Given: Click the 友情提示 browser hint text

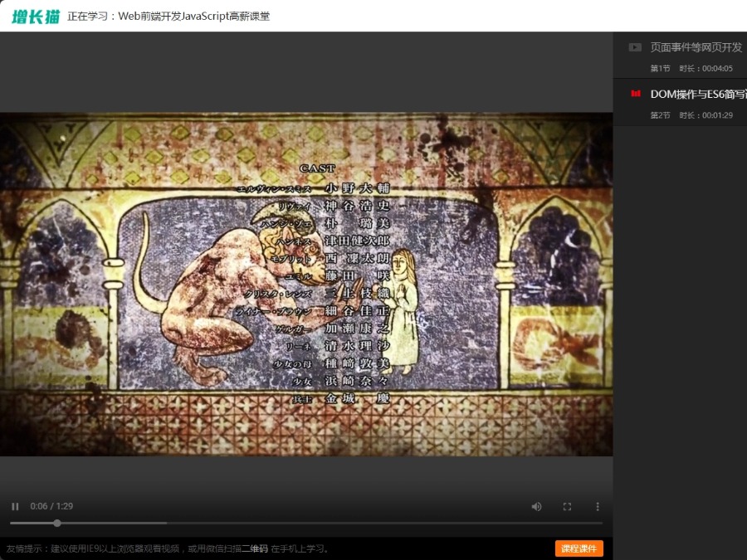Looking at the screenshot, I should pos(167,548).
